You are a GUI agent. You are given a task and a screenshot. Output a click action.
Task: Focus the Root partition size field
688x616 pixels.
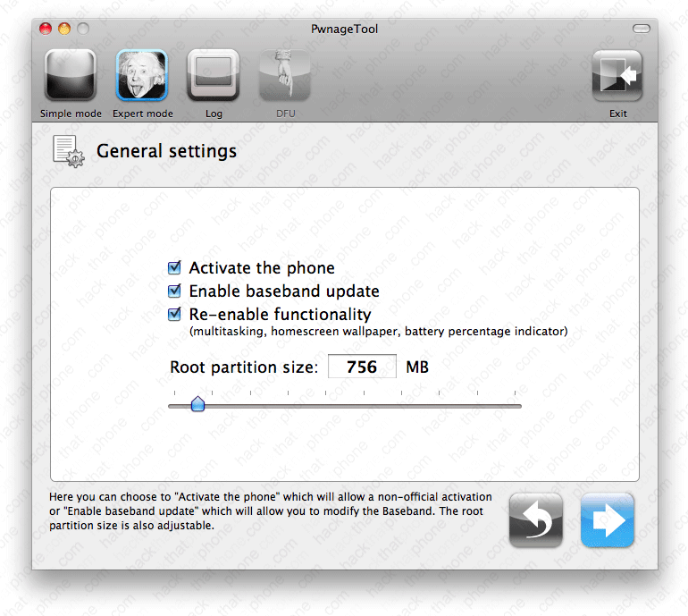click(362, 367)
